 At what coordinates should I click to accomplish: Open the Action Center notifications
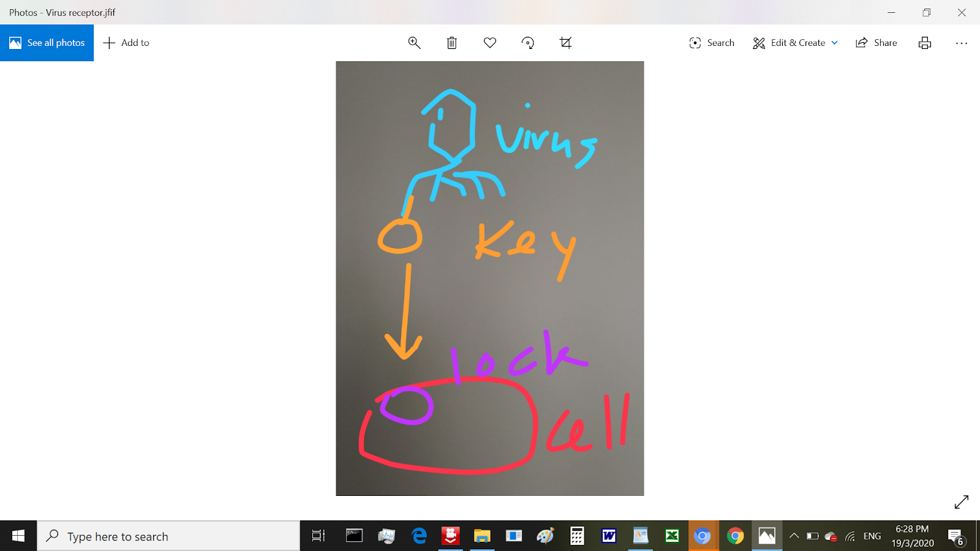click(956, 536)
